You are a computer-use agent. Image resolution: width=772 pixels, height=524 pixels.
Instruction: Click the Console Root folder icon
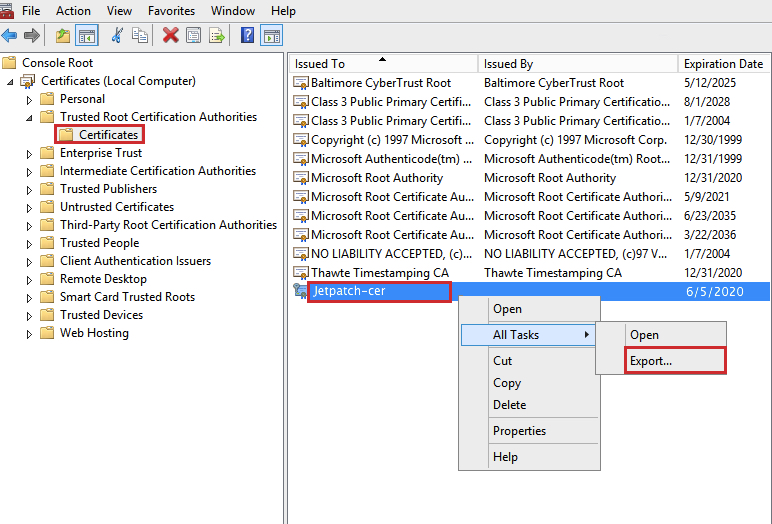point(9,63)
